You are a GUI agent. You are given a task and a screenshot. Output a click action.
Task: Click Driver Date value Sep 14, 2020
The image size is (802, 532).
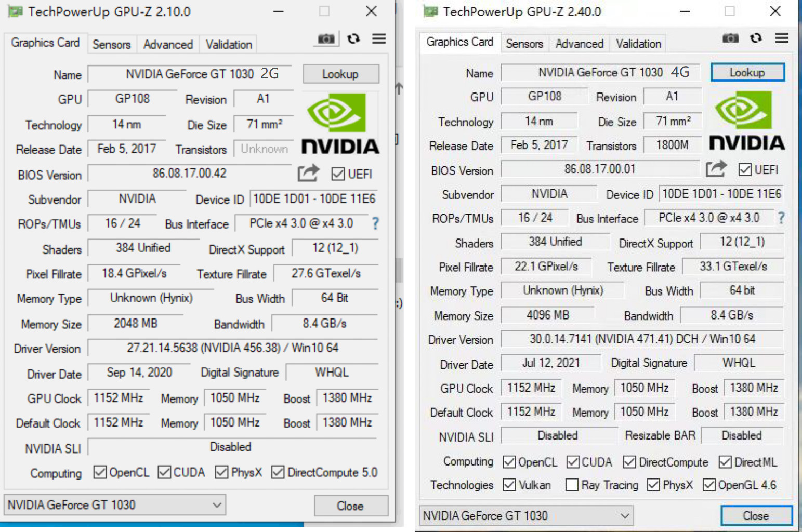(140, 373)
